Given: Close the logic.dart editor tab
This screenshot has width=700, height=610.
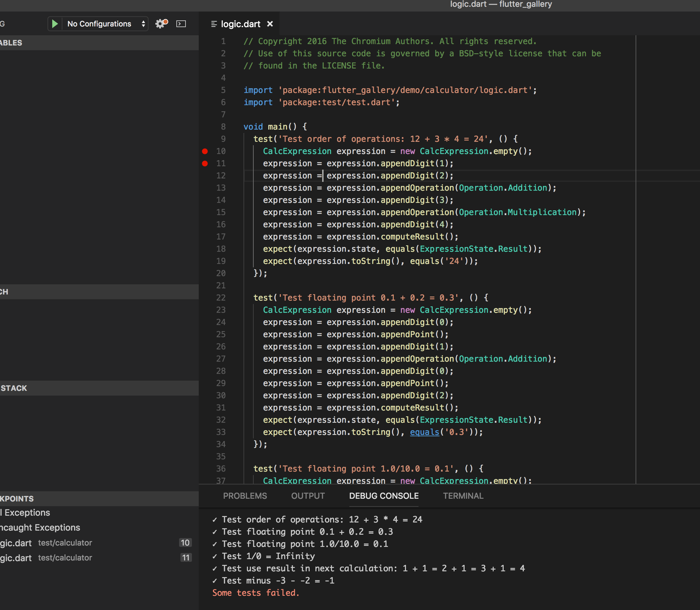Looking at the screenshot, I should point(270,24).
